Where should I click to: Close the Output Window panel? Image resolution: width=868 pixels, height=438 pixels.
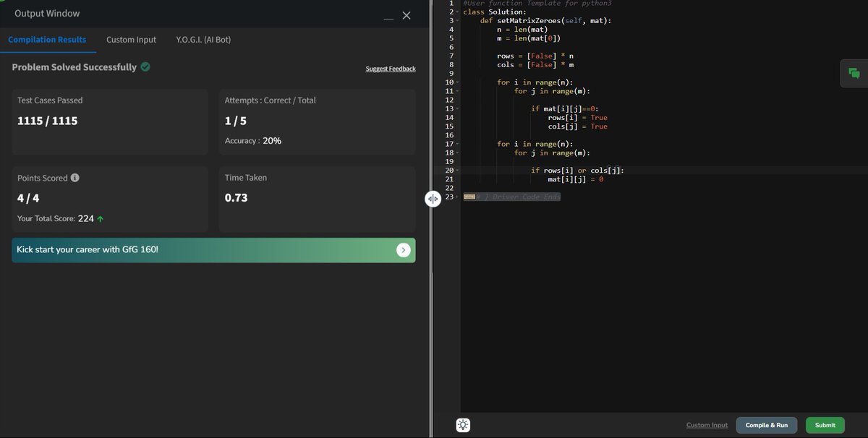click(x=407, y=15)
